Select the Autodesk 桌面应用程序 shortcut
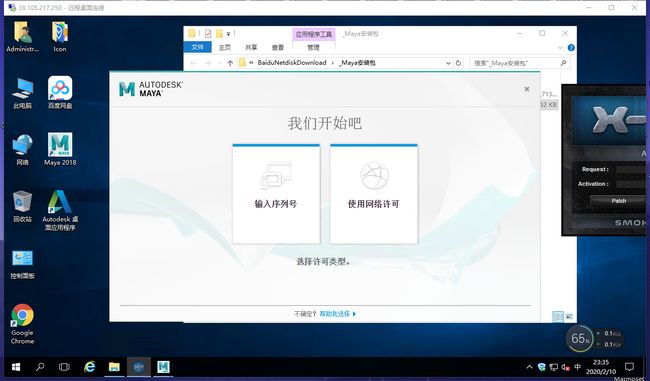The image size is (650, 381). coord(60,211)
